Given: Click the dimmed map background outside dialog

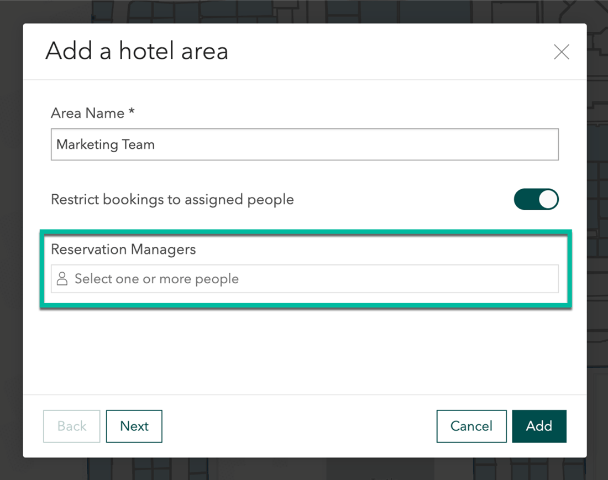Looking at the screenshot, I should click(12, 240).
